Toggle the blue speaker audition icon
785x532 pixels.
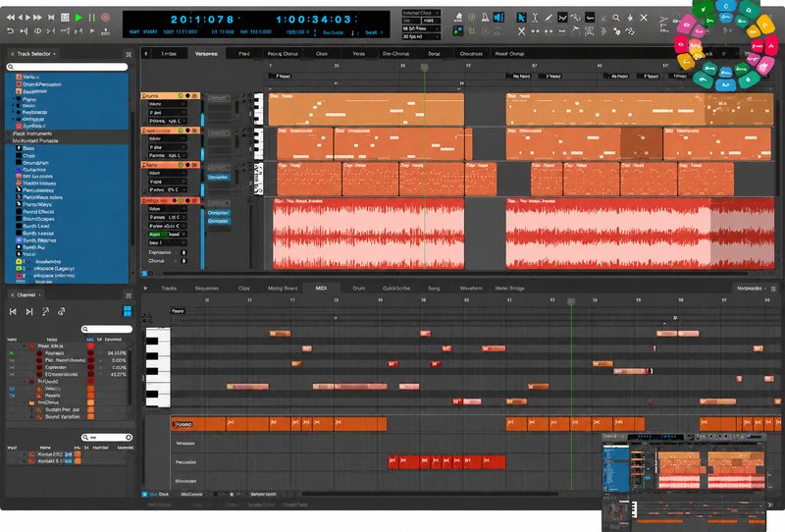[x=499, y=18]
